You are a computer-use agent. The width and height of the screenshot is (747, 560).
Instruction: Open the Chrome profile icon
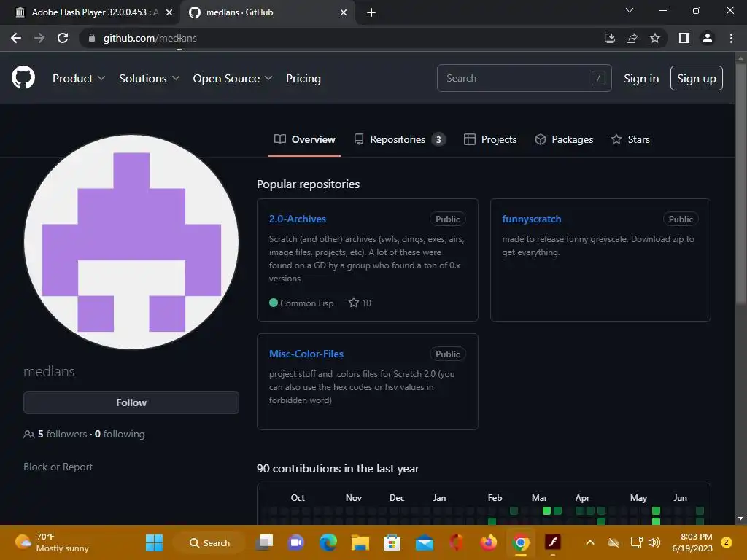[708, 38]
